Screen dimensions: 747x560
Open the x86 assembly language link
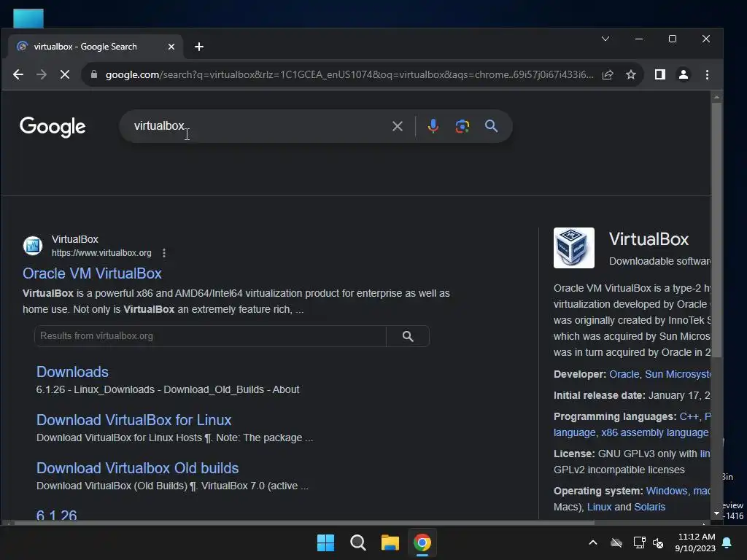[654, 433]
